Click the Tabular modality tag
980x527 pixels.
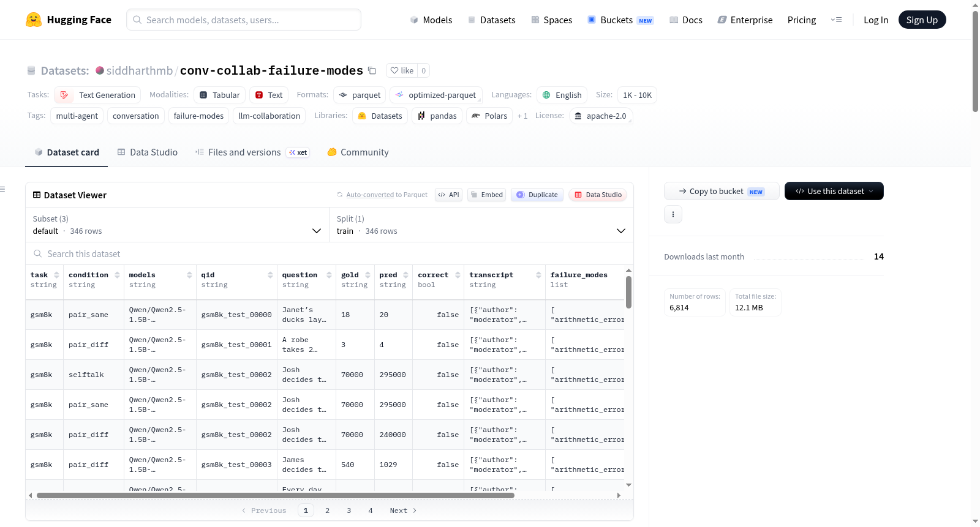(x=220, y=95)
